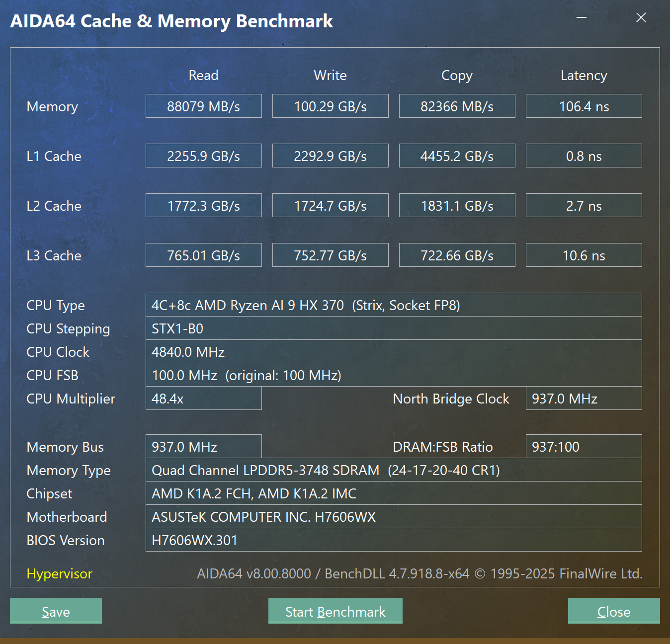The height and width of the screenshot is (644, 670).
Task: Click the L1 Cache Copy 4455.2 GB/s field
Action: (x=457, y=156)
